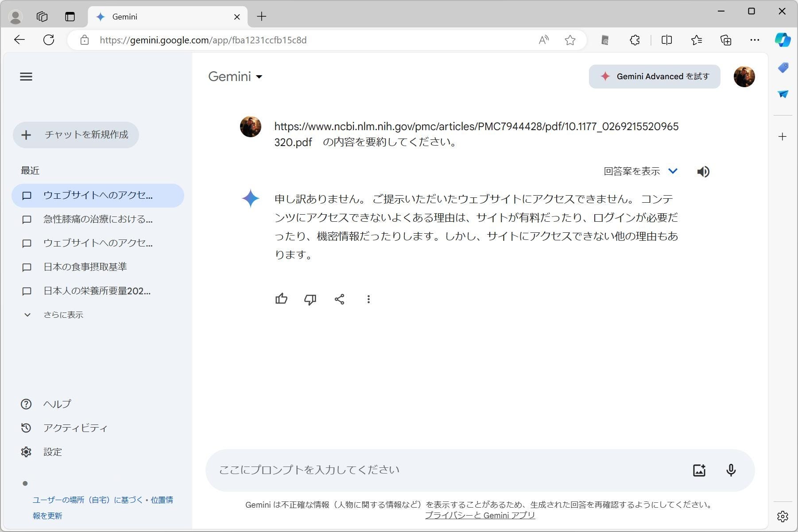This screenshot has width=798, height=532.
Task: View site information lock icon
Action: [x=84, y=40]
